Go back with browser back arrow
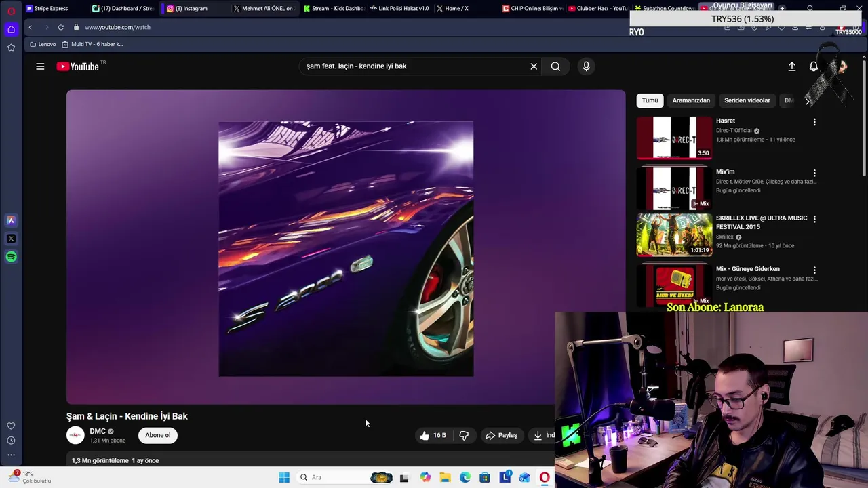This screenshot has height=488, width=868. coord(30,27)
